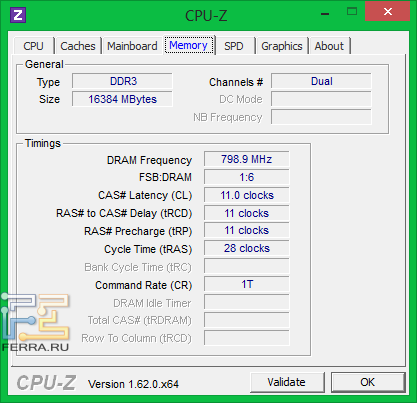
Task: Click the Memory tab
Action: [x=189, y=45]
